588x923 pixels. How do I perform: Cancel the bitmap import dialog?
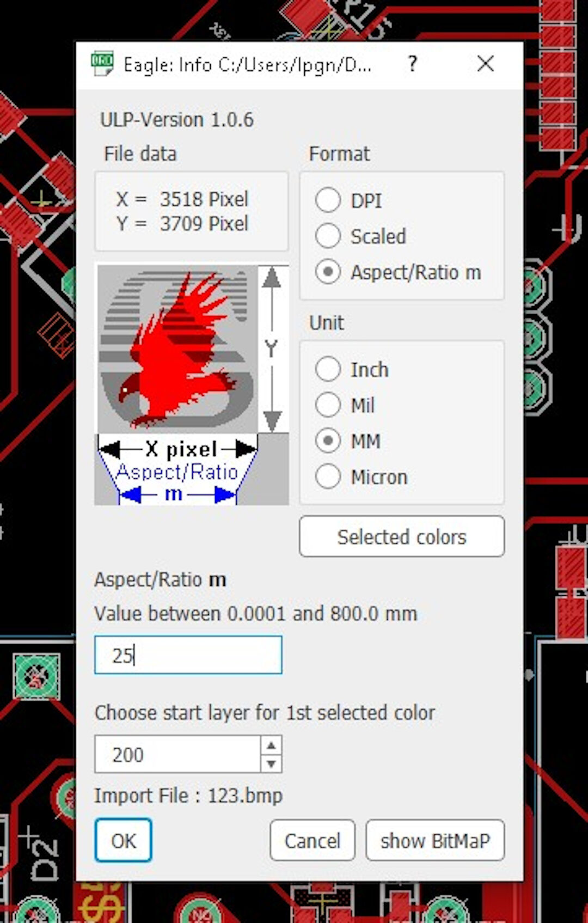click(x=313, y=841)
